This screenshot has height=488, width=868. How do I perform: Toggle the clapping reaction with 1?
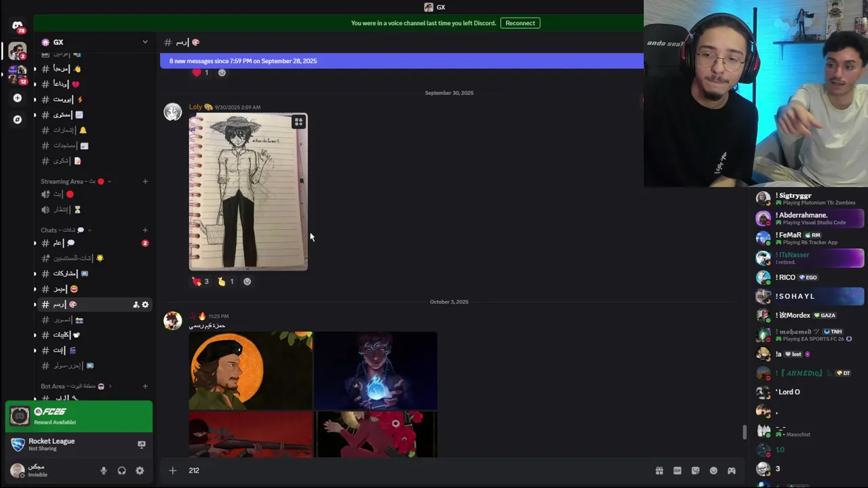point(226,281)
